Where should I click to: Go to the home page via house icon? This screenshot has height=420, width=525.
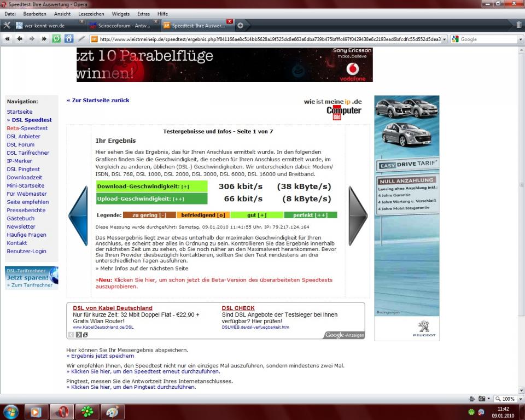[x=69, y=39]
